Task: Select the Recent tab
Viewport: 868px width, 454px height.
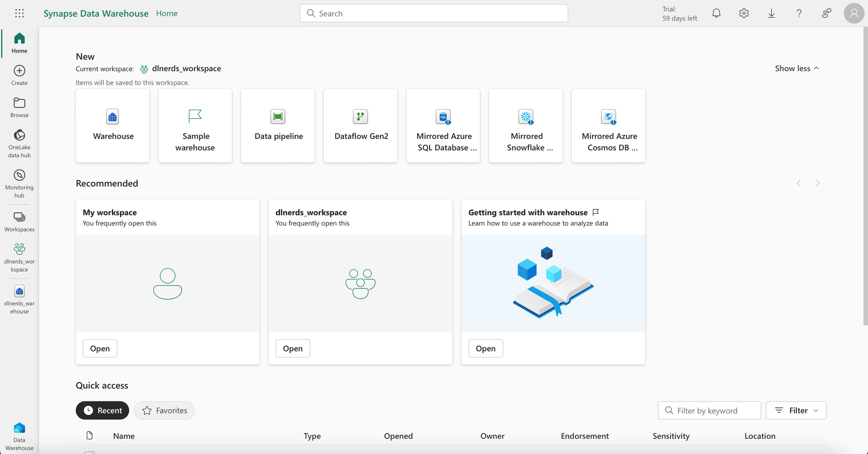Action: click(103, 411)
